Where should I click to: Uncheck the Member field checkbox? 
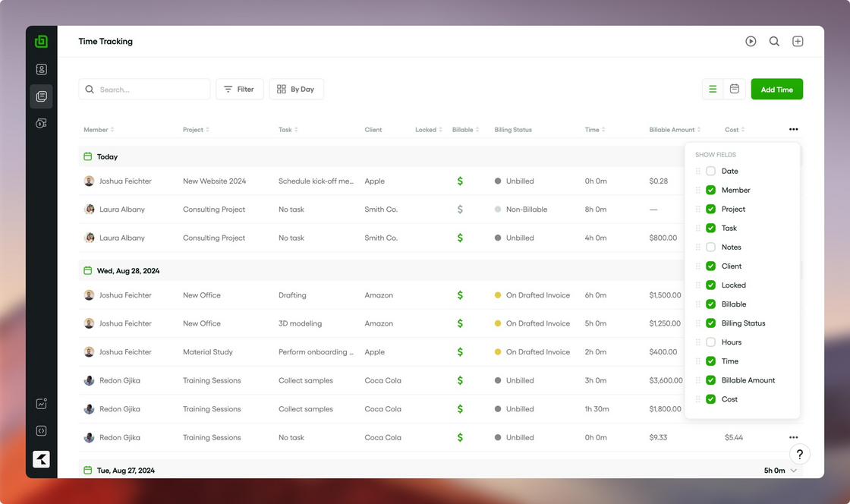(710, 191)
